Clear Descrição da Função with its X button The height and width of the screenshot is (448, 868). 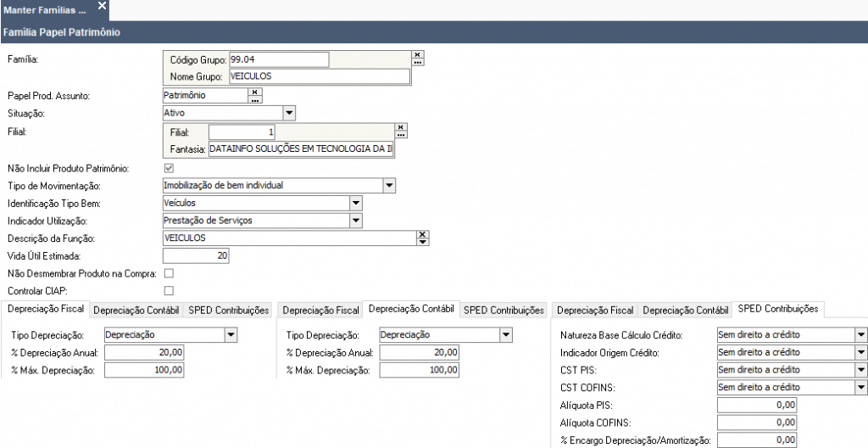pyautogui.click(x=423, y=234)
